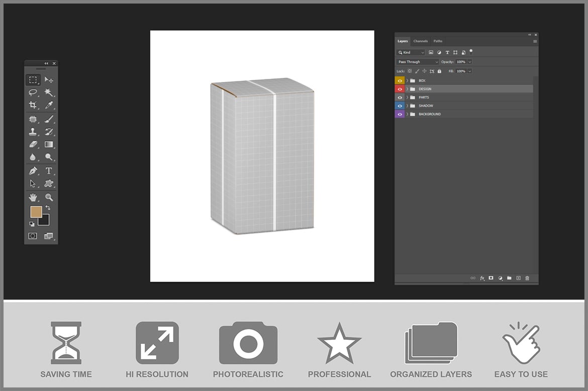Select the Path Selection arrow tool
This screenshot has height=391, width=588.
(33, 184)
